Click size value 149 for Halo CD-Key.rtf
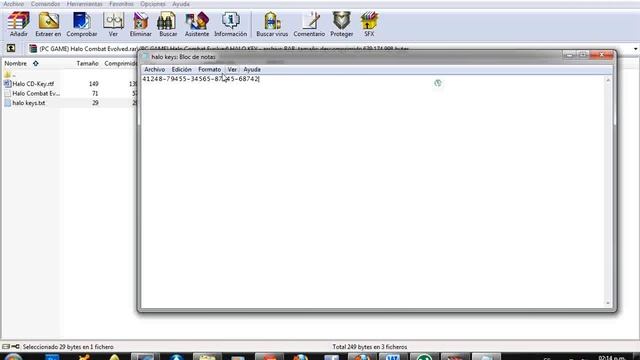Screen dimensions: 640x360 pos(93,84)
